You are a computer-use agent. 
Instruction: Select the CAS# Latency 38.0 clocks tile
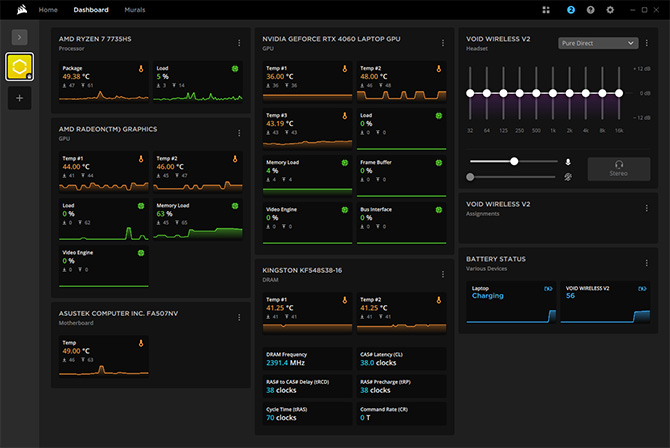pyautogui.click(x=401, y=359)
